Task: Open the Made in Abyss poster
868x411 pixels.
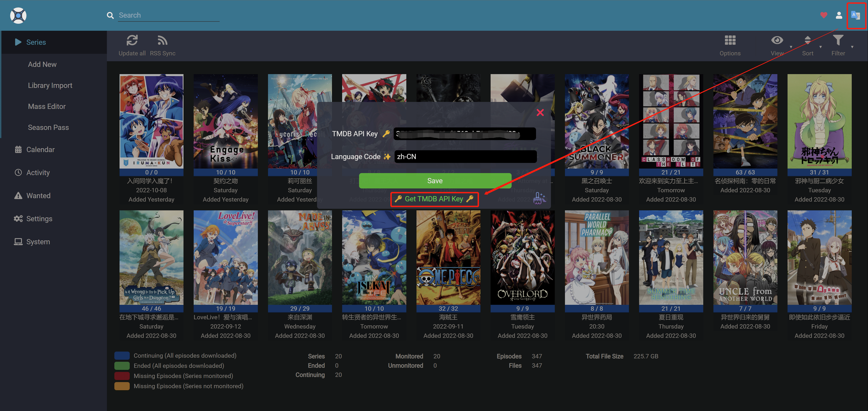Action: point(300,258)
